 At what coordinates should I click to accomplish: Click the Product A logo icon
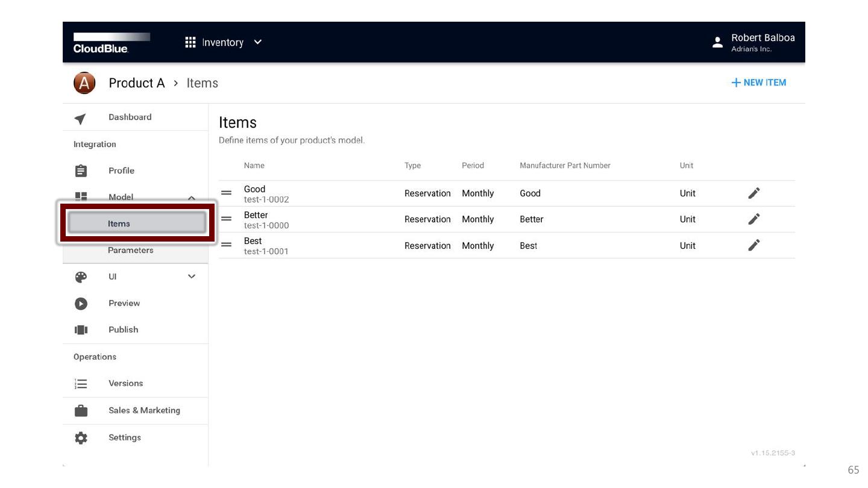[x=84, y=83]
